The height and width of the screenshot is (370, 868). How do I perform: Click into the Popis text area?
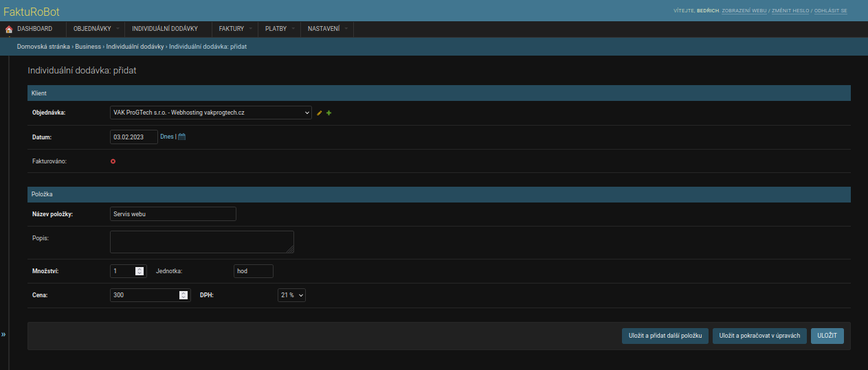pos(201,242)
